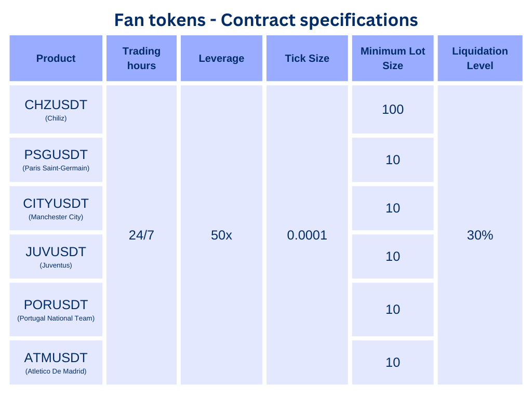Viewport: 532px width, 399px height.
Task: Click the CHZUSDT product cell
Action: pyautogui.click(x=56, y=109)
